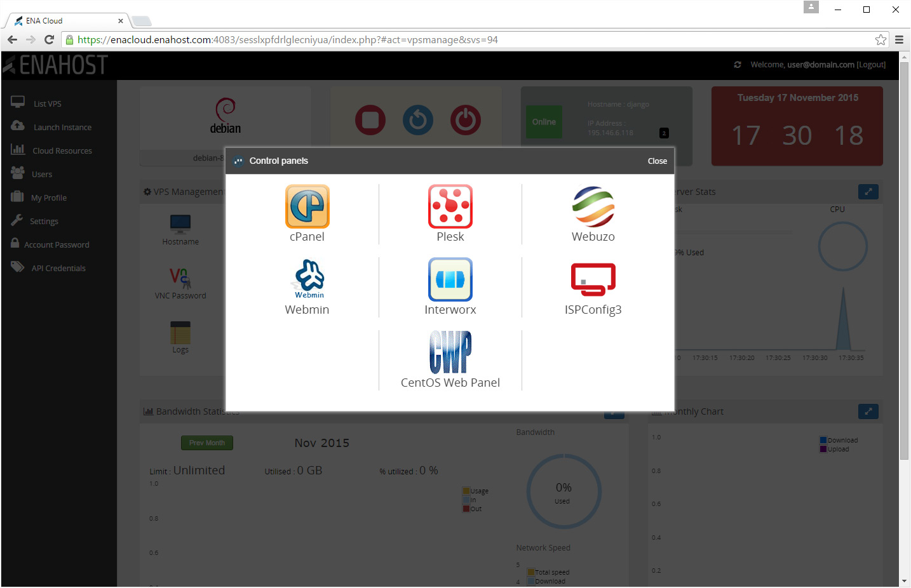Expand the Server Stats panel
Screen dimensions: 911x588
tap(868, 192)
